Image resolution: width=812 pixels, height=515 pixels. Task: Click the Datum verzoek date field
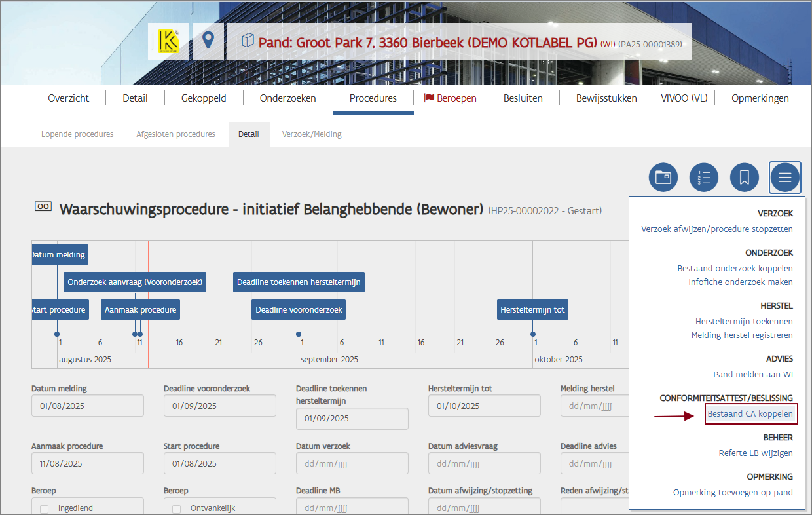(x=352, y=464)
